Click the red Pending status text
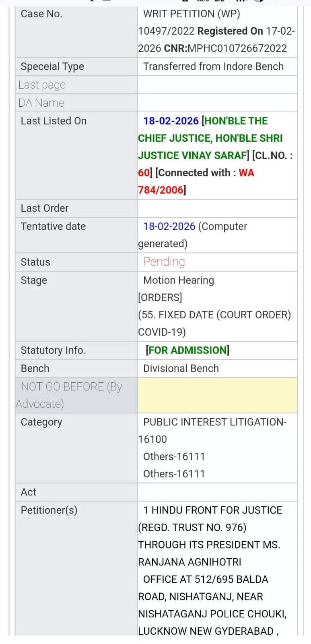 (x=164, y=262)
